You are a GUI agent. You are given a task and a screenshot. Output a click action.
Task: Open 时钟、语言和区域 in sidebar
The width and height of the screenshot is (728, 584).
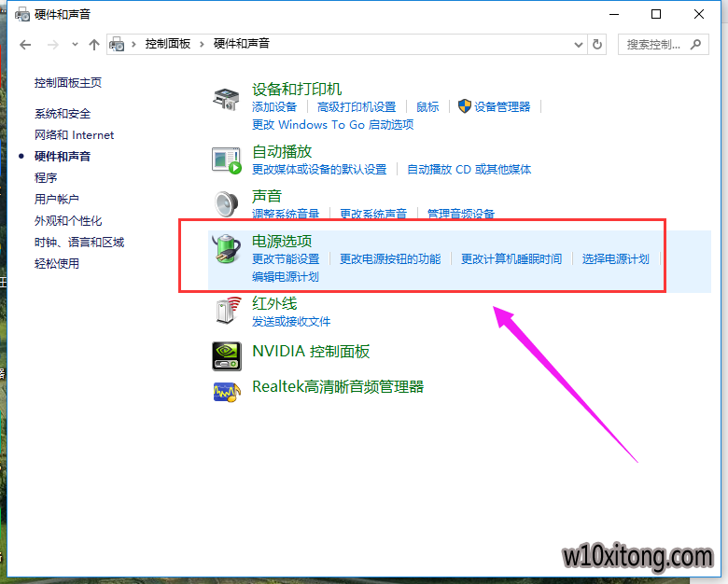pos(79,243)
